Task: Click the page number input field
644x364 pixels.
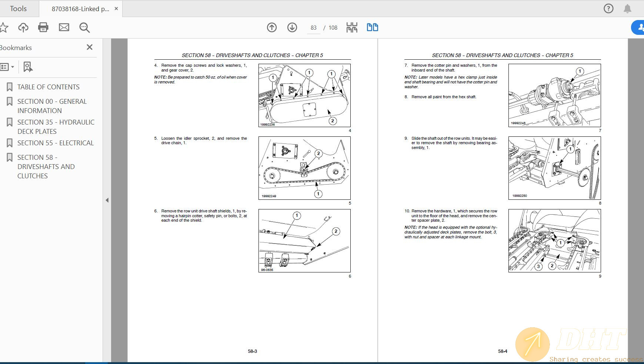Action: click(313, 28)
